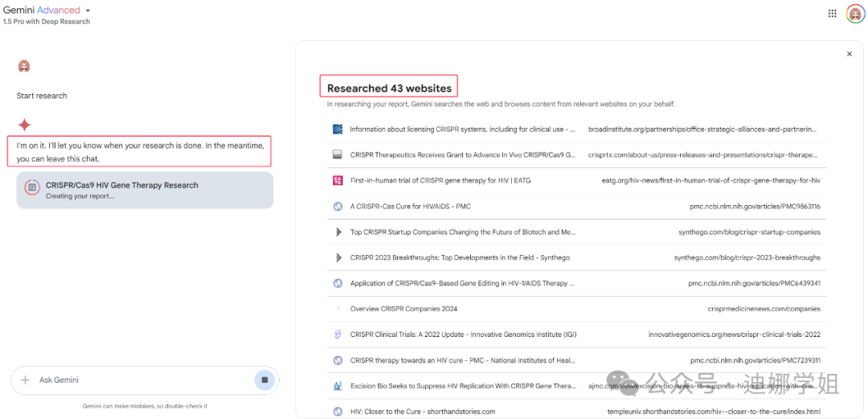
Task: Open the broadinstitute.org licensing CRISPR link
Action: tap(462, 129)
